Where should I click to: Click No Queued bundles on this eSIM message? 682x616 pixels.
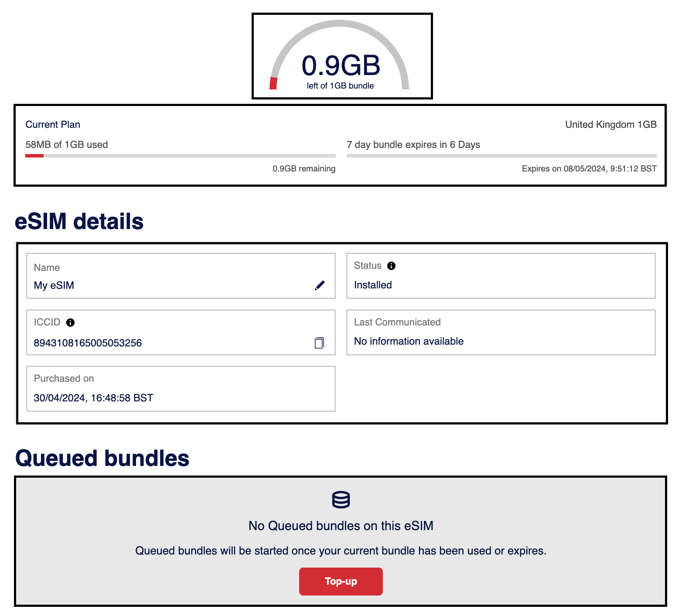[x=341, y=526]
